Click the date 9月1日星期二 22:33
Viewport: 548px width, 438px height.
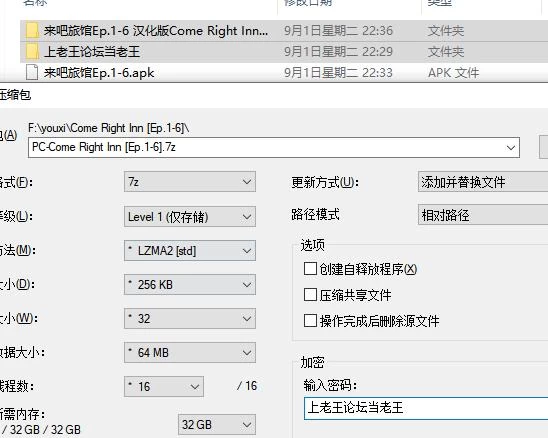click(338, 73)
